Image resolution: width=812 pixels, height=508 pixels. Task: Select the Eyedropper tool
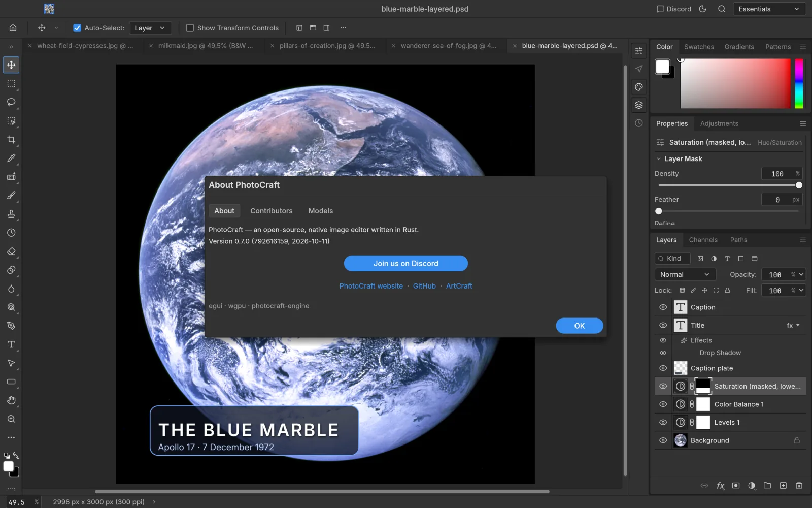pyautogui.click(x=11, y=158)
